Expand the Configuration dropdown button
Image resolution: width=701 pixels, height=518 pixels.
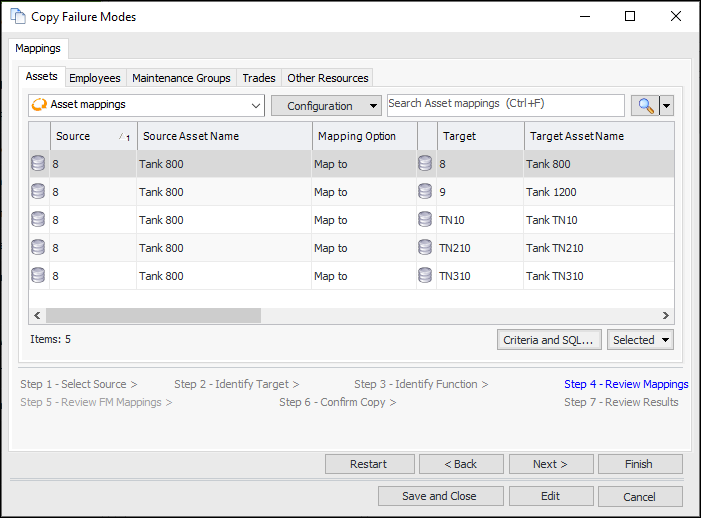(x=326, y=106)
